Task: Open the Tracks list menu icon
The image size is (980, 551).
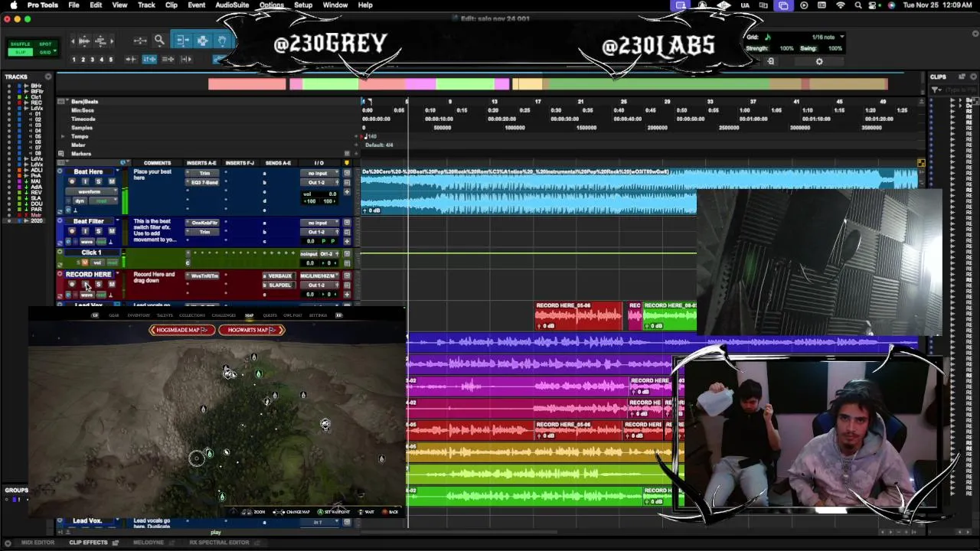Action: pos(48,77)
